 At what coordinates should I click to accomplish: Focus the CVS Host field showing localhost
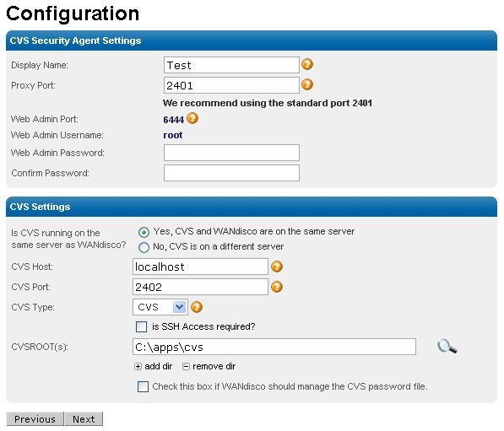200,267
